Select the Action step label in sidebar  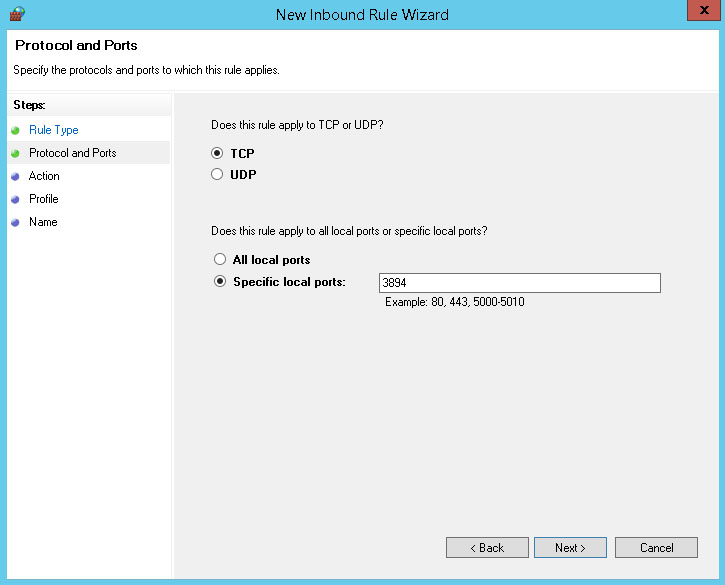[44, 176]
